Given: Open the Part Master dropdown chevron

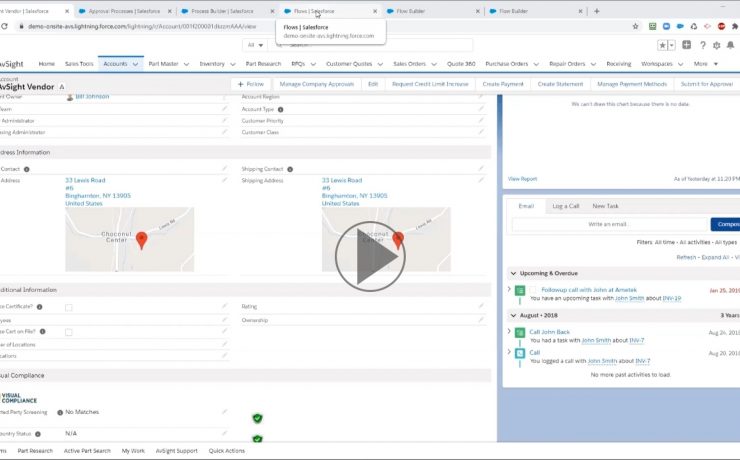Looking at the screenshot, I should [186, 64].
